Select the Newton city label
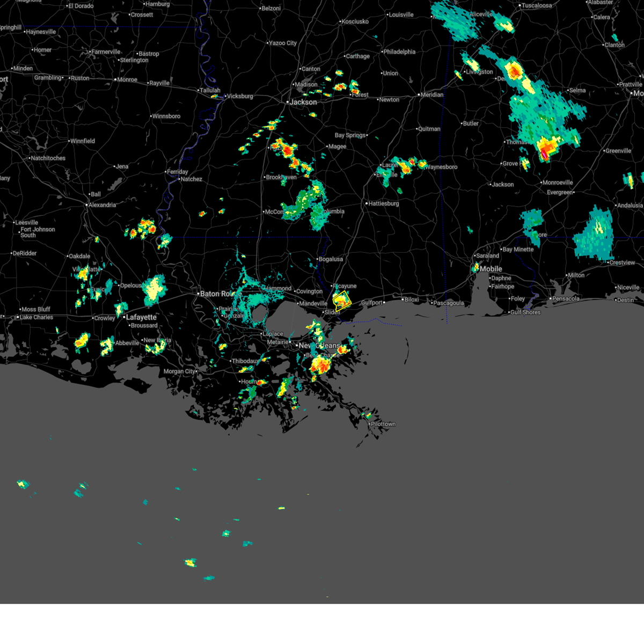Viewport: 644px width, 644px height. click(389, 99)
